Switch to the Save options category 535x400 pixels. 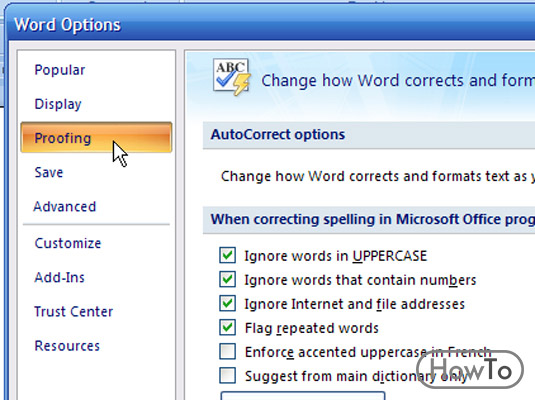point(49,172)
